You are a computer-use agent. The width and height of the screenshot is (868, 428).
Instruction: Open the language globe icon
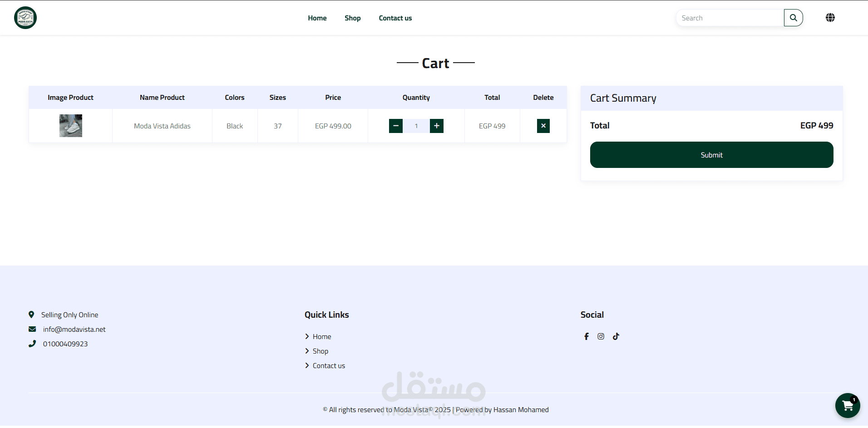(x=830, y=18)
